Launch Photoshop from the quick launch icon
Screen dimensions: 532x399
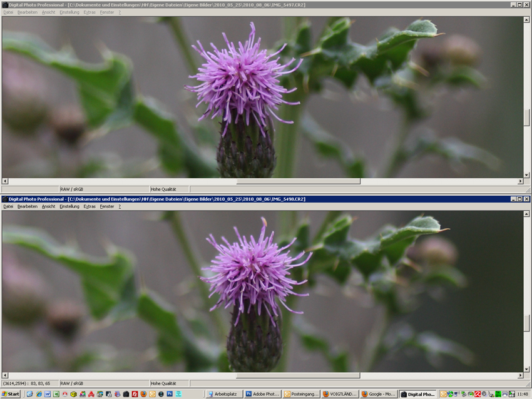(170, 394)
